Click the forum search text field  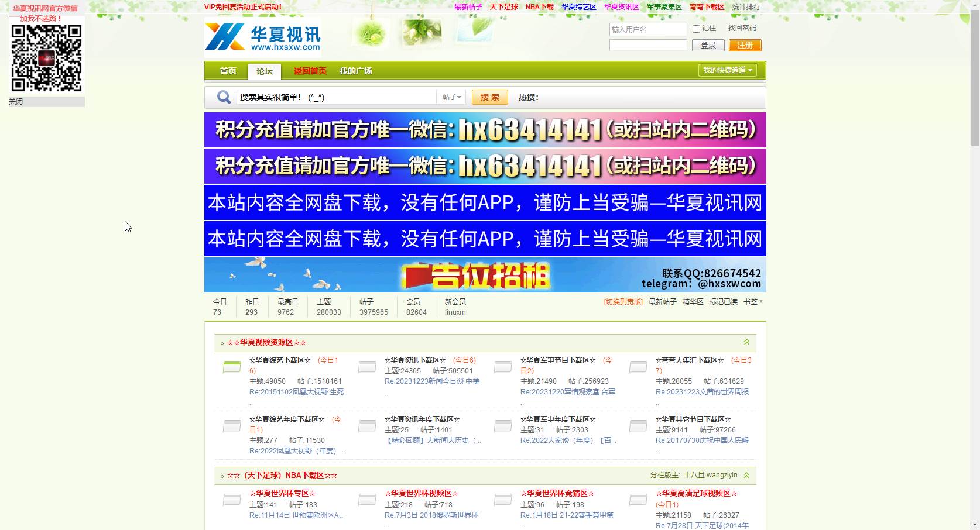click(x=337, y=97)
